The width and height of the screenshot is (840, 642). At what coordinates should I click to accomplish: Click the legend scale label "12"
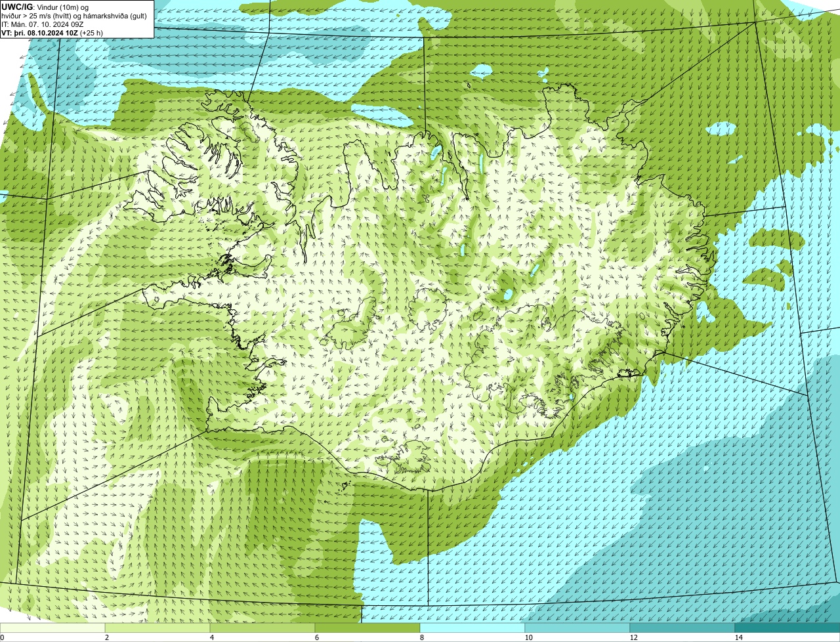click(x=633, y=637)
